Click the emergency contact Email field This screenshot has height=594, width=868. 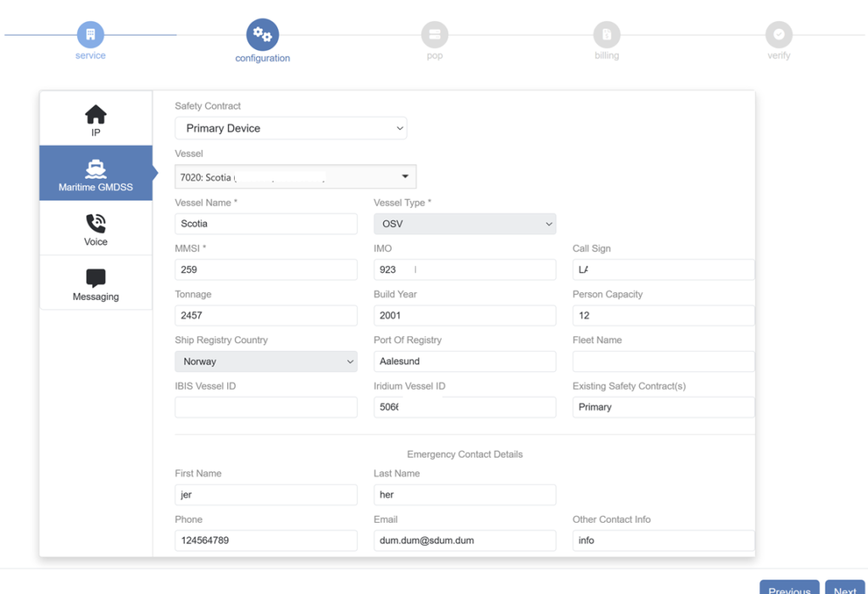coord(465,541)
